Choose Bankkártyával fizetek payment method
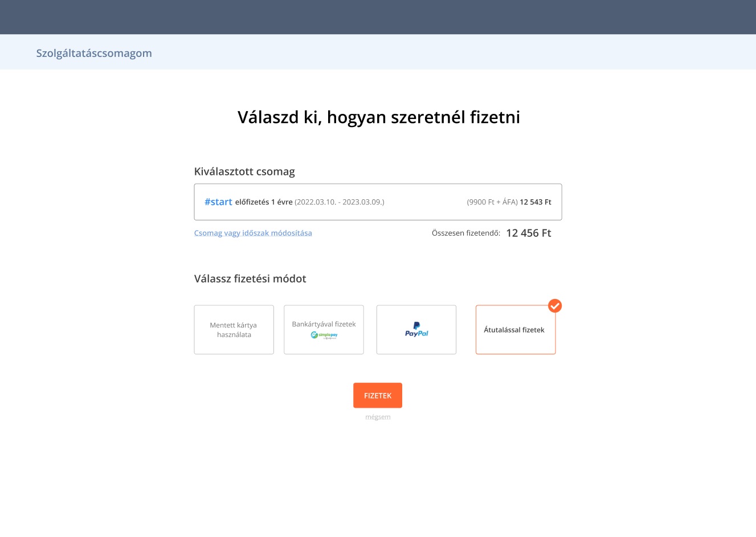Viewport: 756px width, 537px height. (x=324, y=324)
